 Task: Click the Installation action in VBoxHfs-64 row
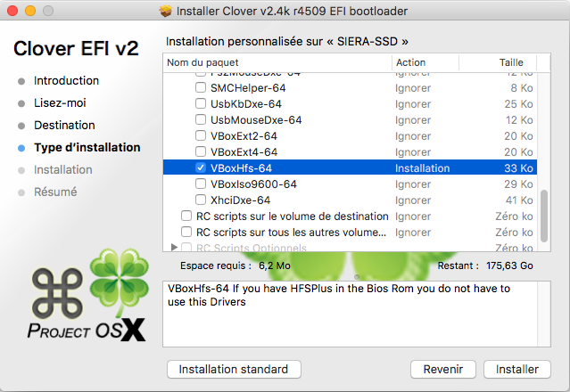pyautogui.click(x=423, y=168)
